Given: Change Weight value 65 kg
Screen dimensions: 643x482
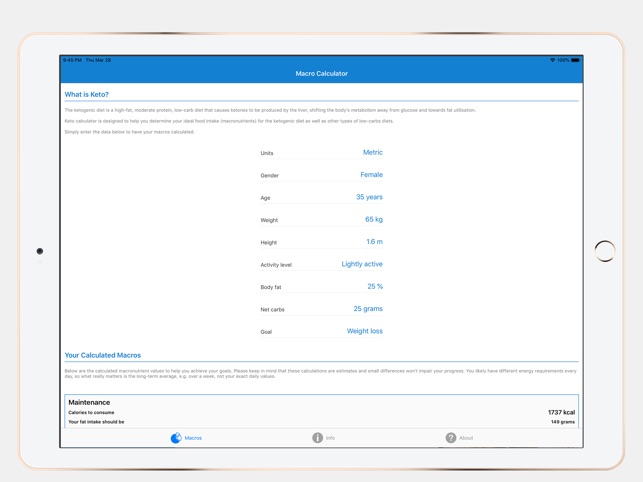Looking at the screenshot, I should [374, 219].
